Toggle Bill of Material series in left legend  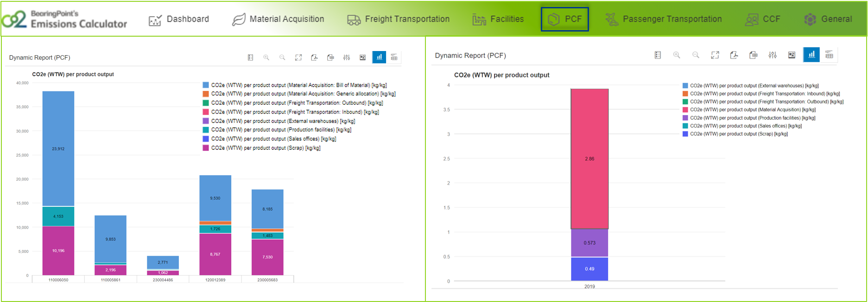(295, 85)
